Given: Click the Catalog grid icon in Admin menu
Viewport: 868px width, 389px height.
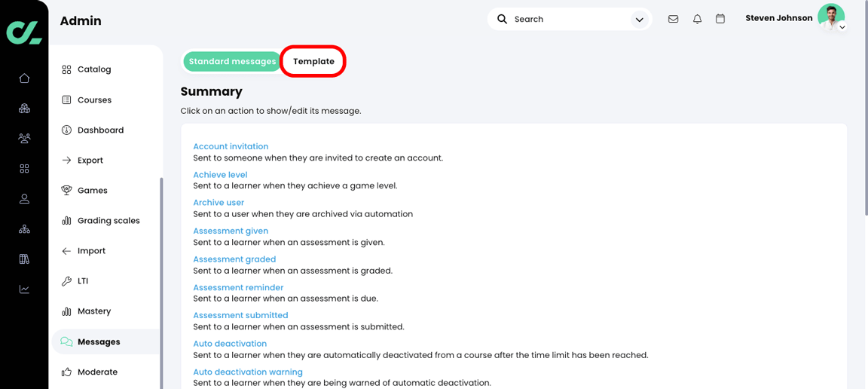Looking at the screenshot, I should 66,70.
